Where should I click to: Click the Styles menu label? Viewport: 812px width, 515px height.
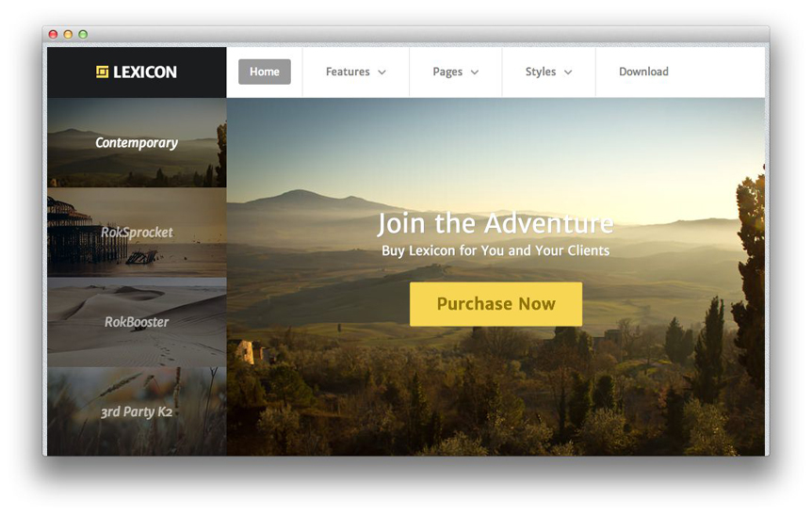click(541, 72)
